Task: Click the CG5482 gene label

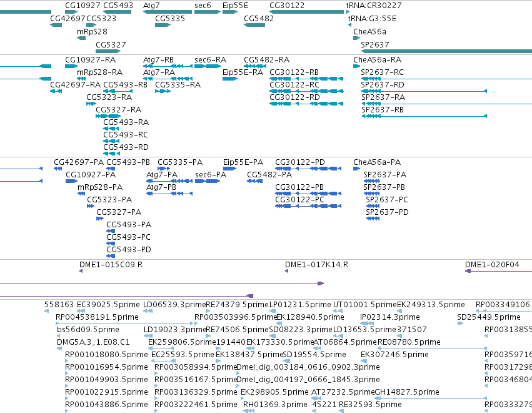Action: [259, 18]
